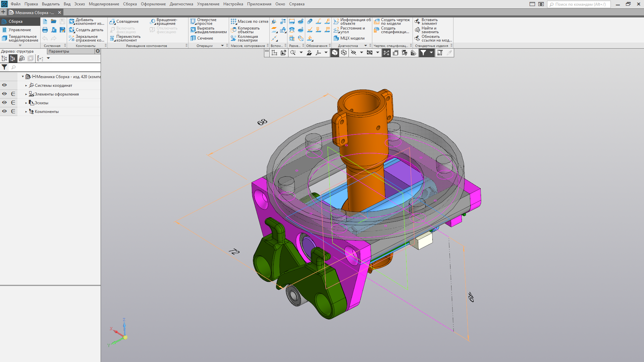Open tree panel settings gear icon
The width and height of the screenshot is (644, 362).
pos(98,51)
